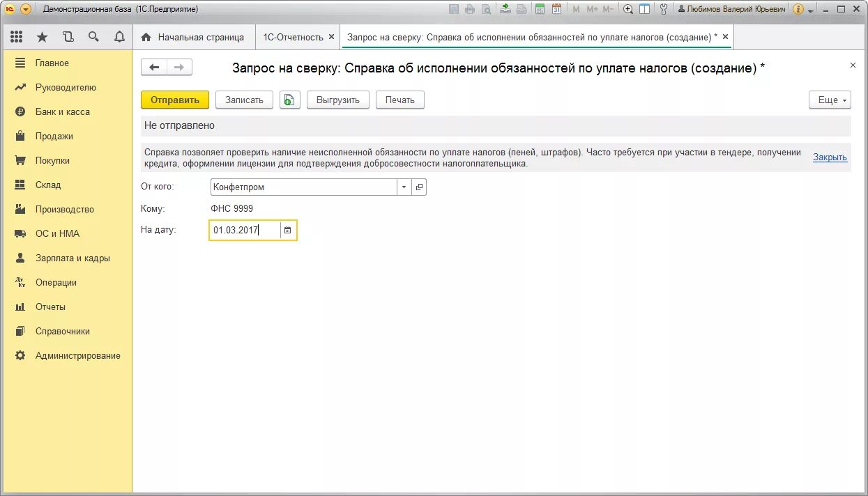Open Администрирование section in sidebar
868x496 pixels.
(x=67, y=355)
